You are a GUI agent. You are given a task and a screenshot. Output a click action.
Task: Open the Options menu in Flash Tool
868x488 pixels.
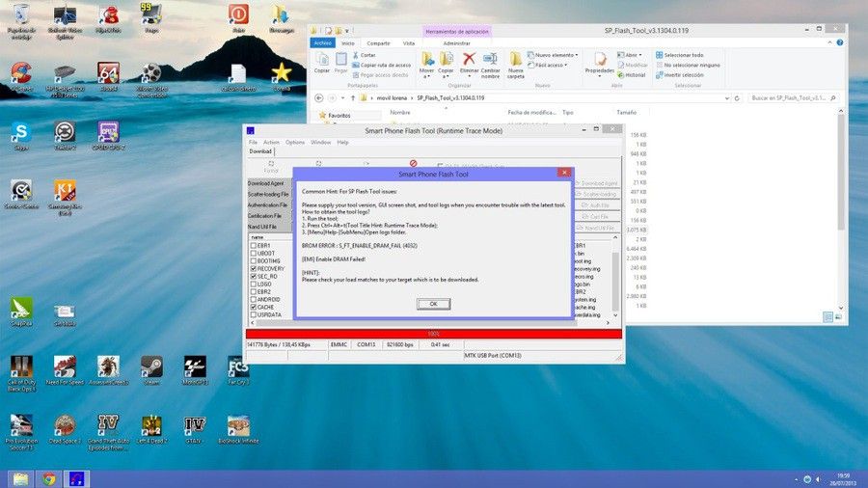(x=295, y=142)
